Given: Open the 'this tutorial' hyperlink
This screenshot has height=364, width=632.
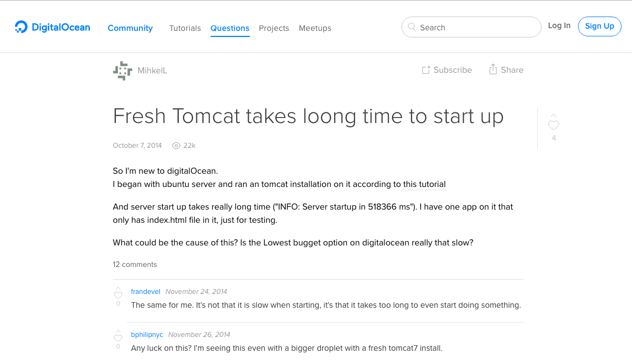Looking at the screenshot, I should 424,184.
